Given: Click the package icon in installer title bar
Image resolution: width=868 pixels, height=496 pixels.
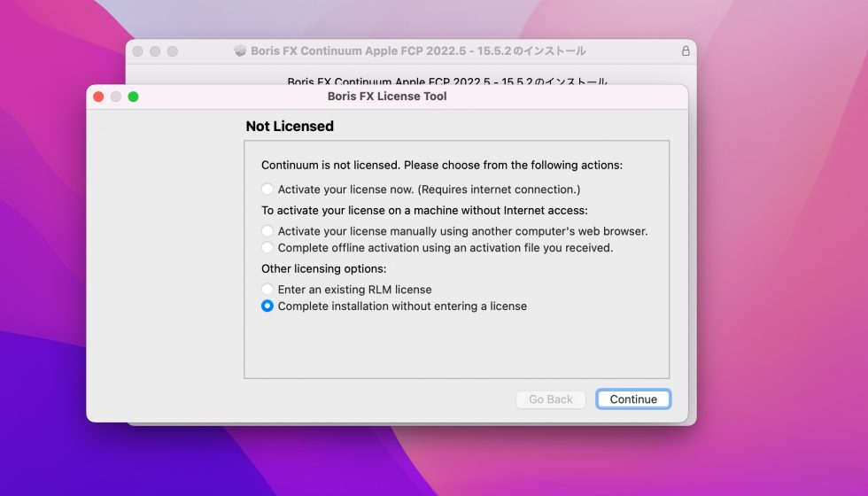Looking at the screenshot, I should pyautogui.click(x=240, y=51).
